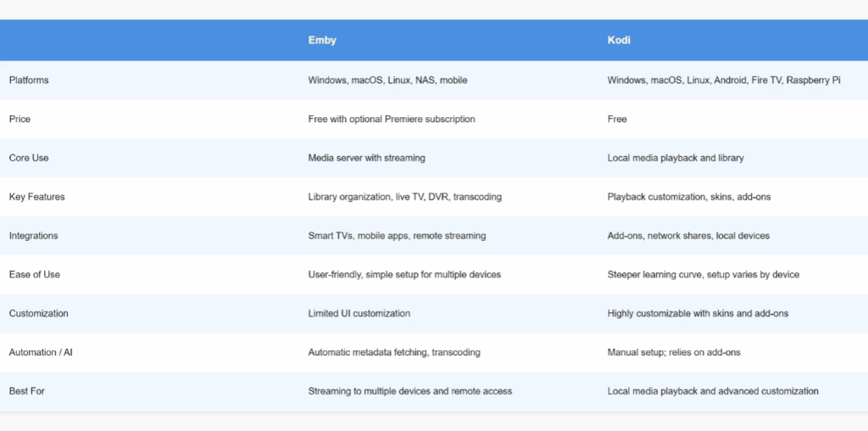Screen dimensions: 868x431
Task: Click 'Media server with streaming' cell
Action: 366,158
